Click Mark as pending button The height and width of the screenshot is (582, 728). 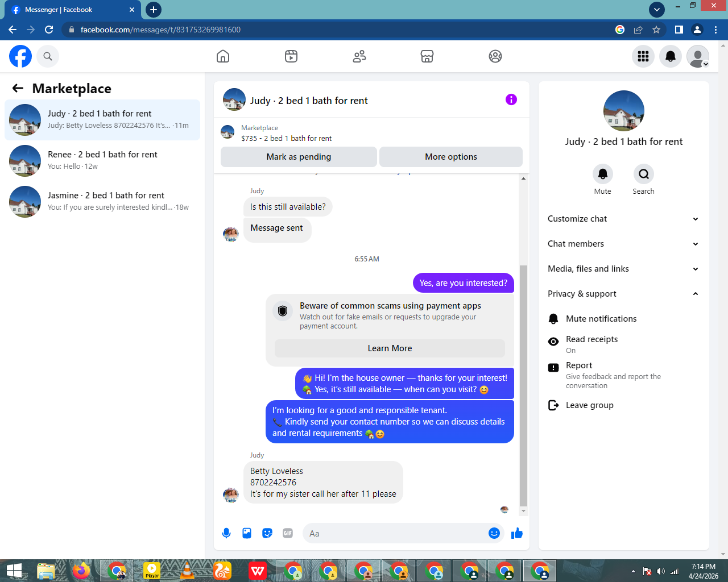pos(299,157)
